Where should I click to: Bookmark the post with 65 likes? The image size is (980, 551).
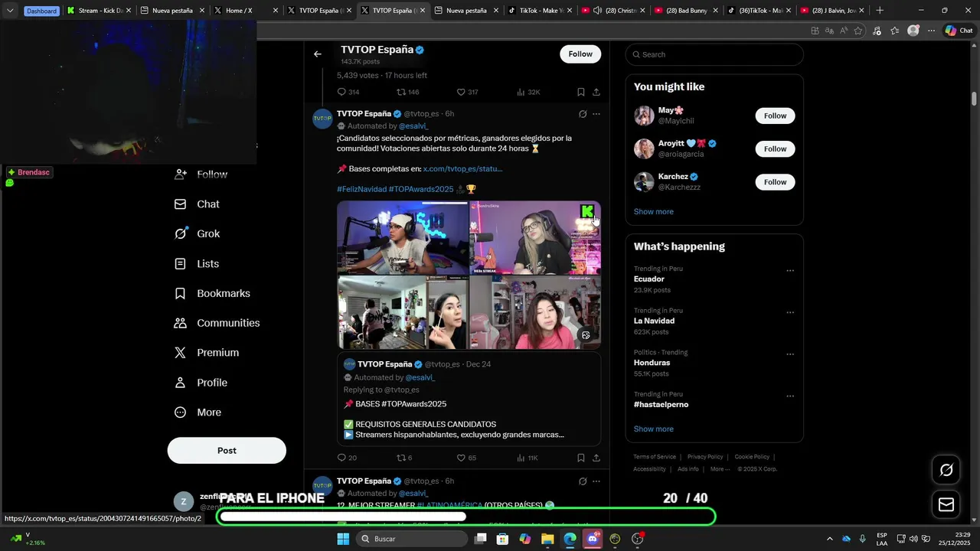coord(581,458)
